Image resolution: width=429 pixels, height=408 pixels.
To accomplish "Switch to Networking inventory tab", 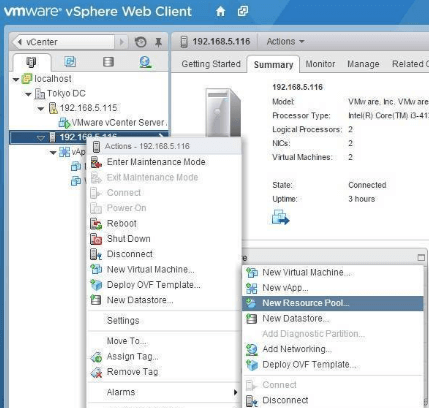I will [145, 62].
